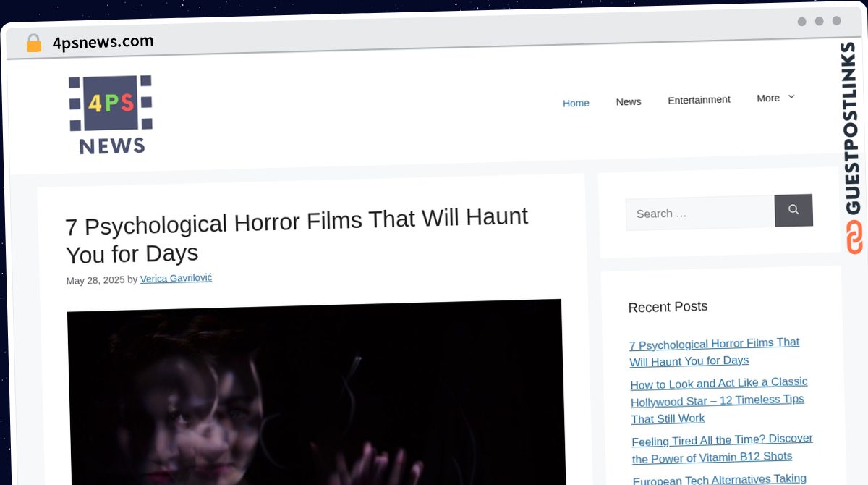Go to the News menu item
The width and height of the screenshot is (868, 485).
(629, 101)
